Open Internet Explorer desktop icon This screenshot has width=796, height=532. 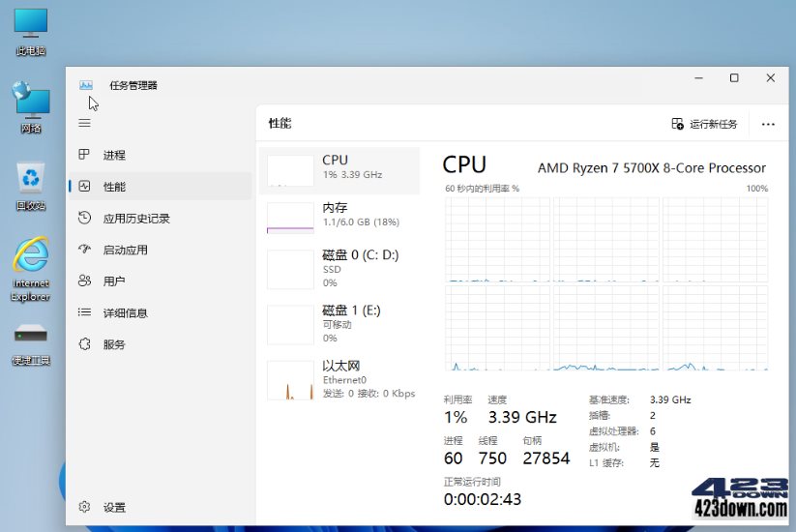30,269
